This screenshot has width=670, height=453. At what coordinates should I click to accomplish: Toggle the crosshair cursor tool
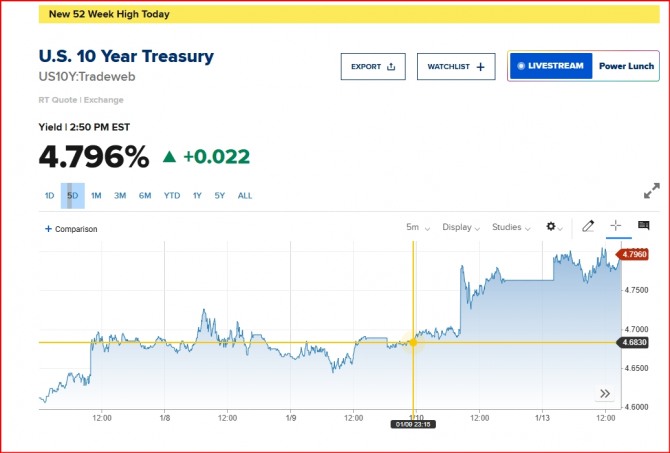(616, 227)
